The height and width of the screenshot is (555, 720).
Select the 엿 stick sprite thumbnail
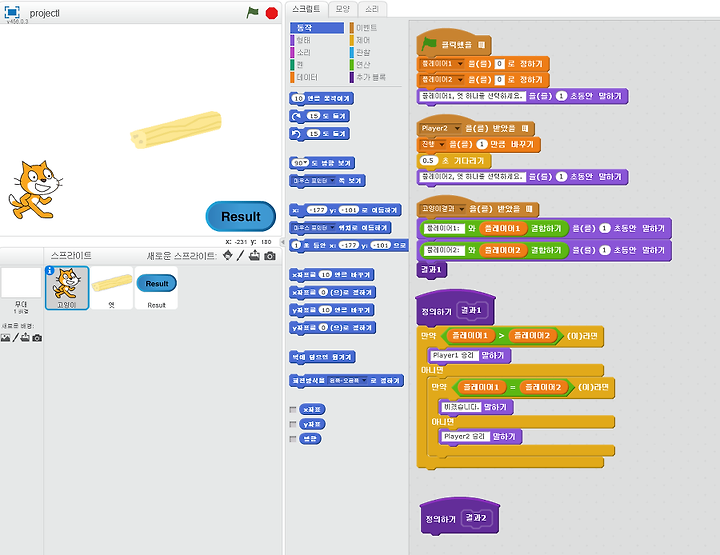[x=112, y=288]
